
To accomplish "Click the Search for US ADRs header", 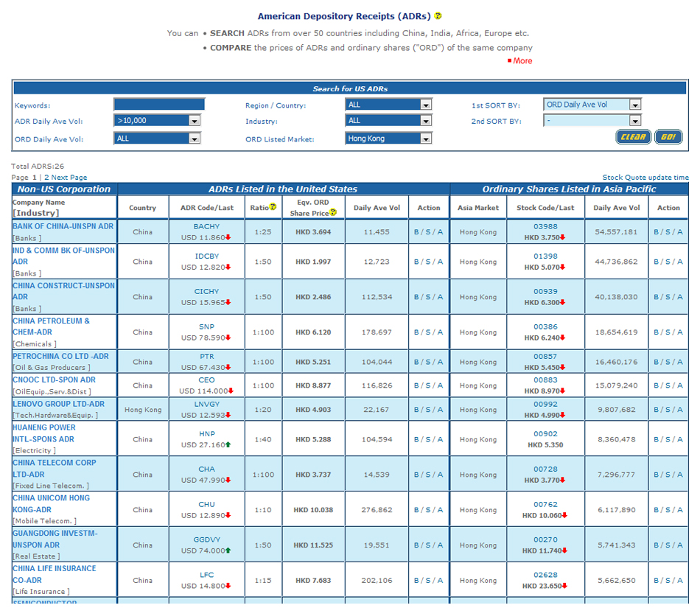I will [350, 88].
